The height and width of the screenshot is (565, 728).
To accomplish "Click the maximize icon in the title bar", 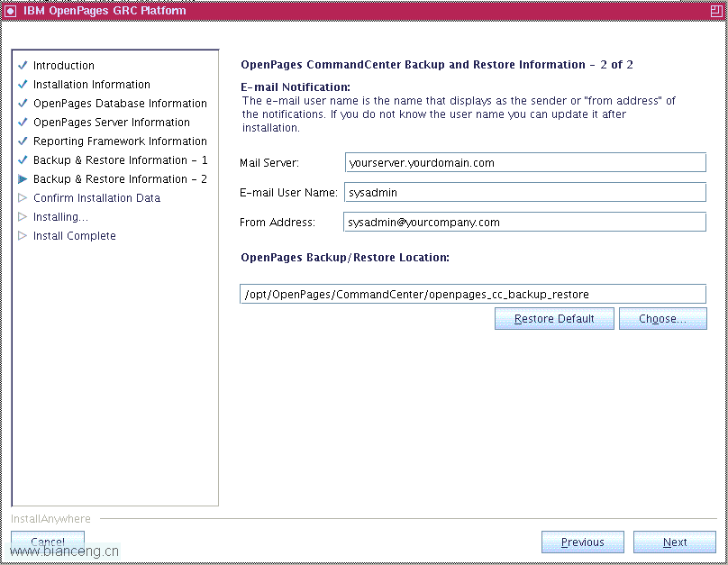I will (x=716, y=11).
